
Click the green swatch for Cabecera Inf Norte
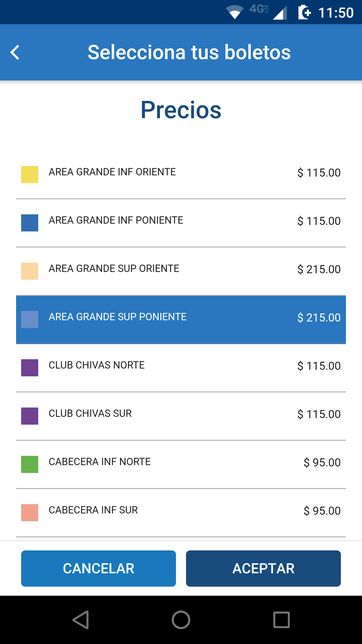click(30, 464)
